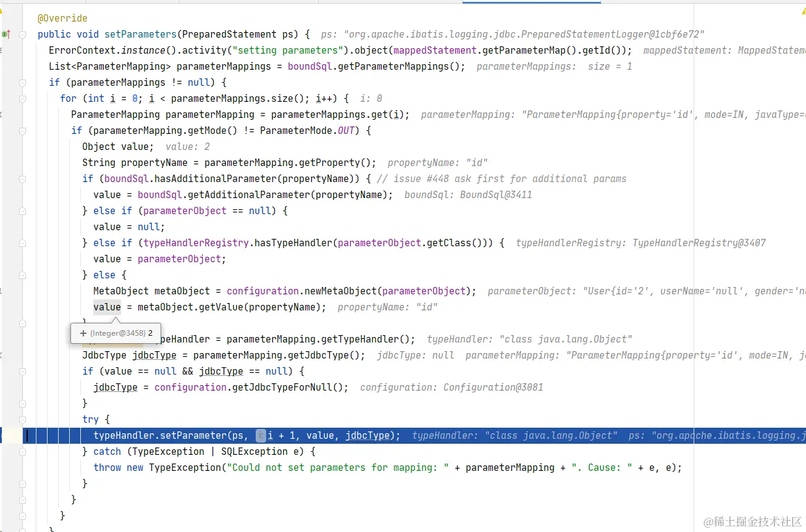Fold the 'try {' block in gutter
Screen dimensions: 806x532
pyautogui.click(x=23, y=420)
